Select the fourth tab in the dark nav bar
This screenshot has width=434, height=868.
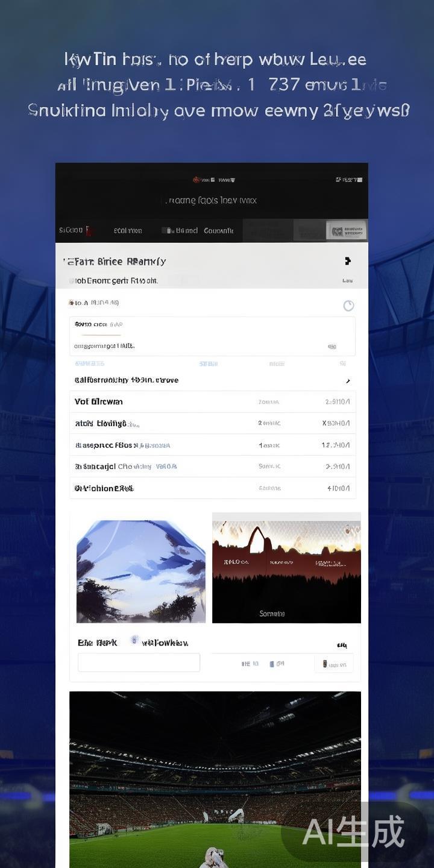[x=218, y=230]
